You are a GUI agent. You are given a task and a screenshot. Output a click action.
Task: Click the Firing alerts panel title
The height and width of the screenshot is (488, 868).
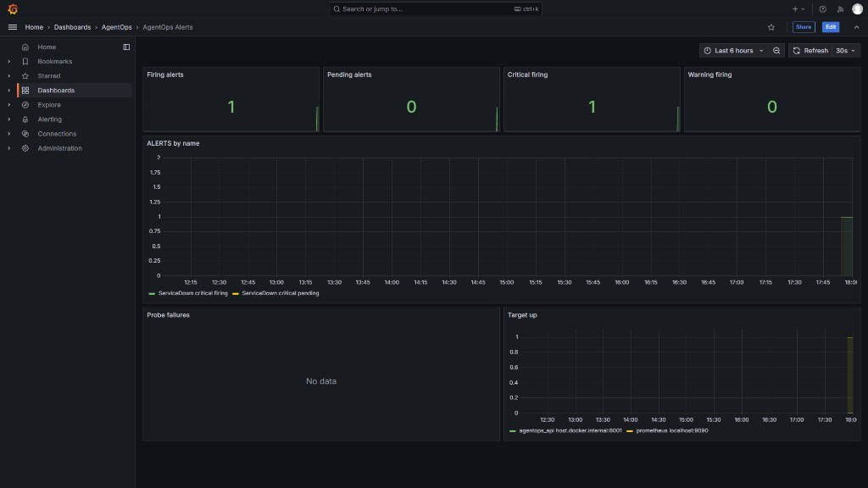pyautogui.click(x=165, y=75)
